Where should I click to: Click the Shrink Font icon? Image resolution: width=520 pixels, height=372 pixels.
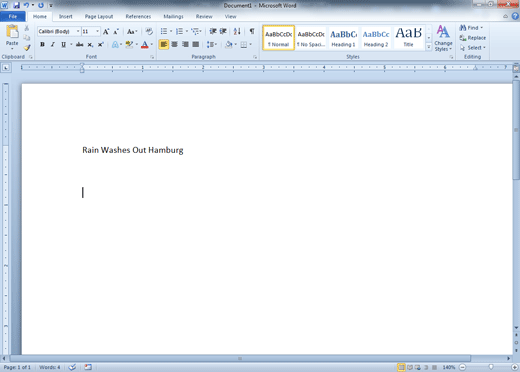116,32
